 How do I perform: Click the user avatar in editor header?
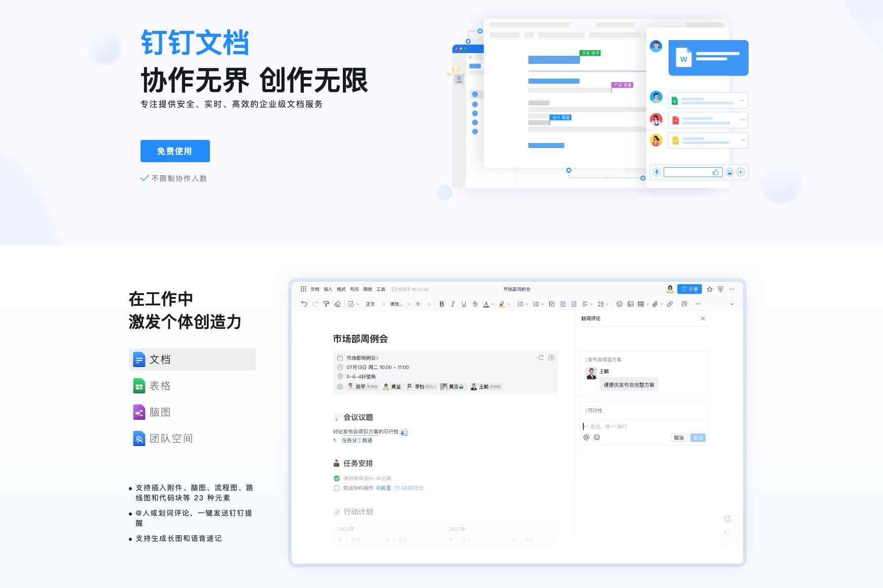click(670, 289)
